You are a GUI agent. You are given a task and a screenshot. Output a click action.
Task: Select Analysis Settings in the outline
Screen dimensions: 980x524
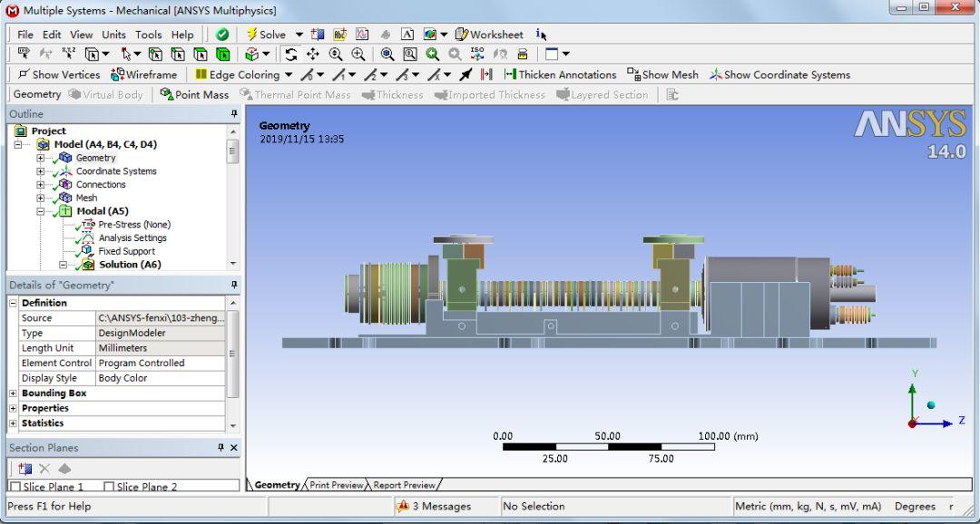click(x=132, y=238)
